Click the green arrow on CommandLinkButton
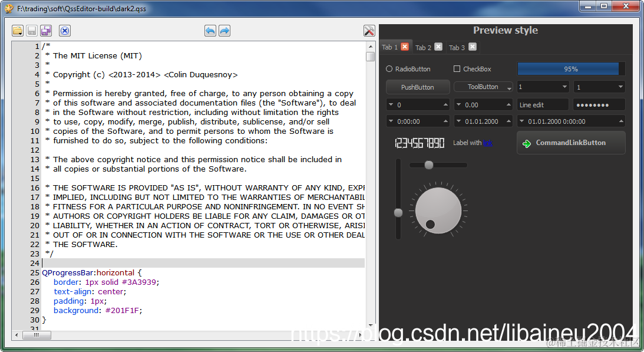 pyautogui.click(x=527, y=143)
